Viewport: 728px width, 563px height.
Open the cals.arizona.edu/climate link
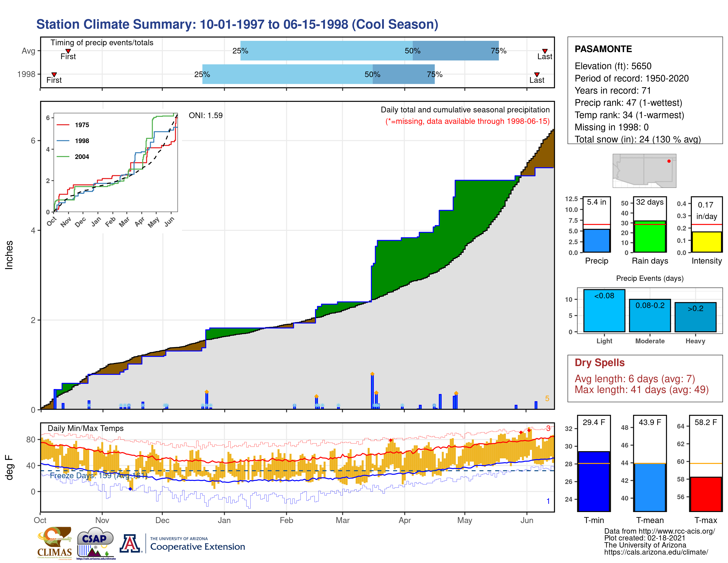656,552
